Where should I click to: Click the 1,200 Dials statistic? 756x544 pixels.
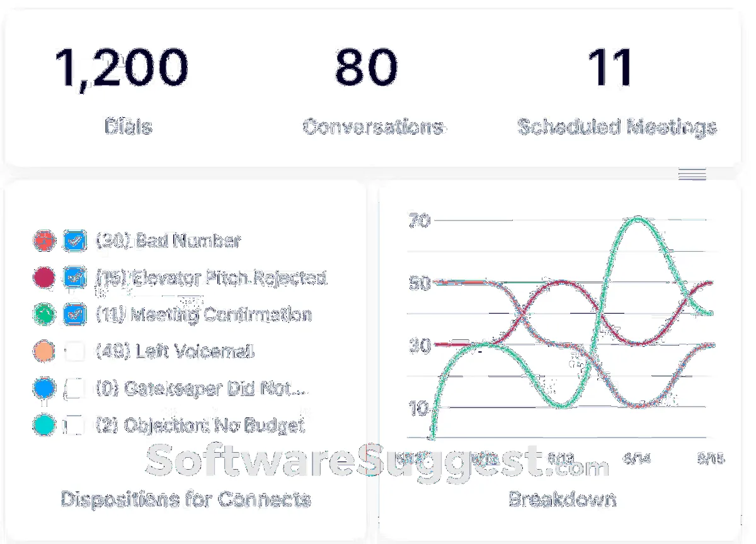[x=122, y=67]
